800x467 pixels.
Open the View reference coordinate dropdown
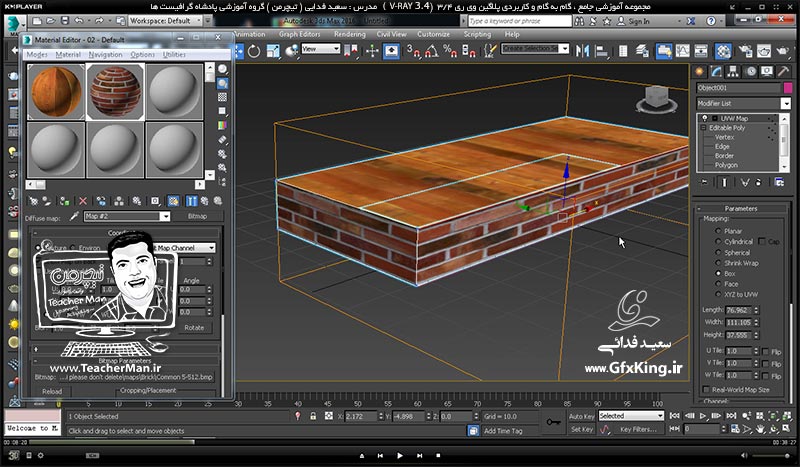[320, 49]
